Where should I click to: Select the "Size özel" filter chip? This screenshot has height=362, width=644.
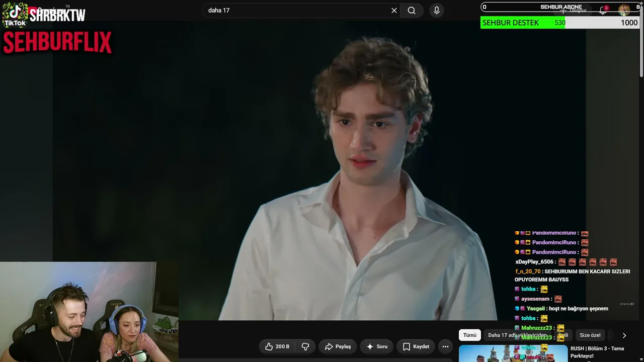(x=590, y=335)
